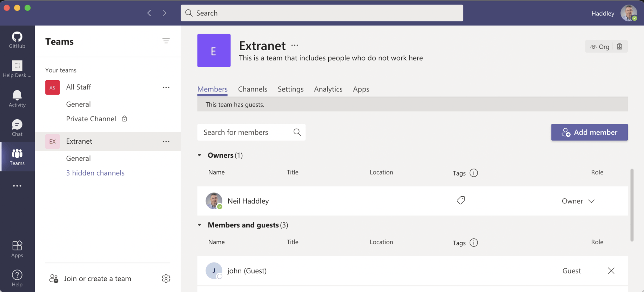Open GitHub app in left rail
Viewport: 644px width, 292px height.
(x=17, y=40)
